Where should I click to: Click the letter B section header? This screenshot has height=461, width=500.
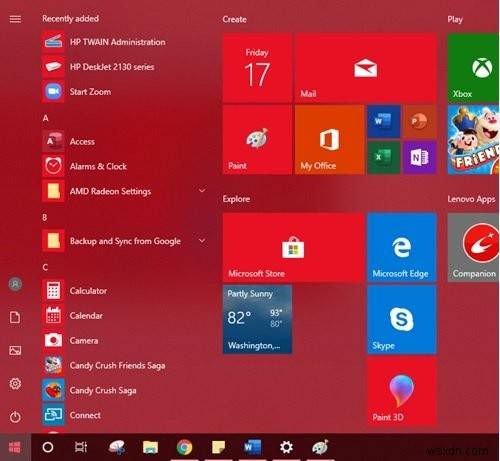(45, 218)
